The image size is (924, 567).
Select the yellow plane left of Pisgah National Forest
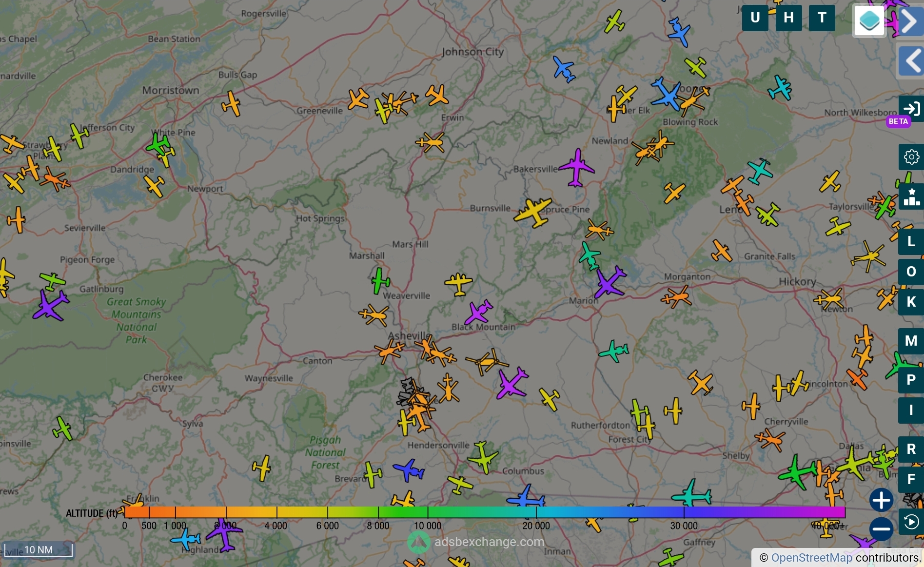tap(261, 468)
